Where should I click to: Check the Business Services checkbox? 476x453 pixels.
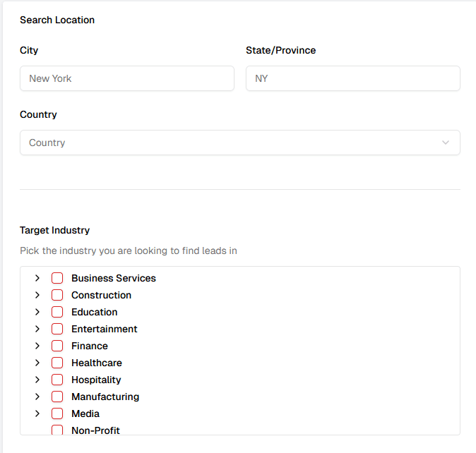pos(57,278)
